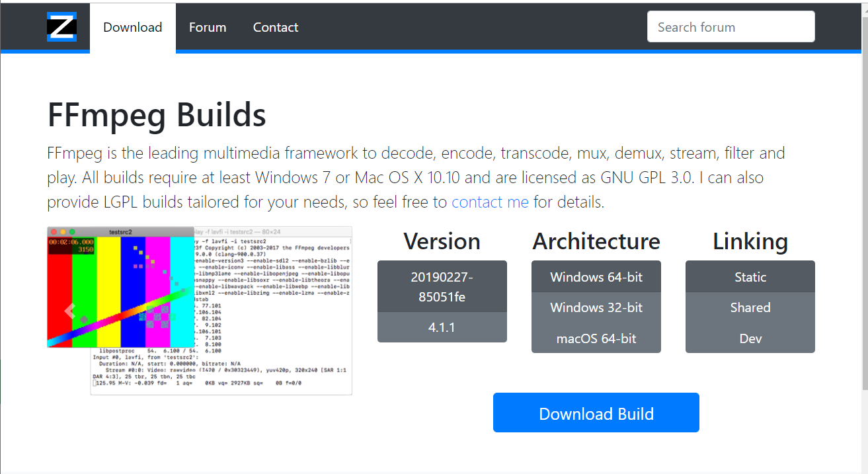The width and height of the screenshot is (868, 474).
Task: Open the Forum page
Action: (207, 27)
